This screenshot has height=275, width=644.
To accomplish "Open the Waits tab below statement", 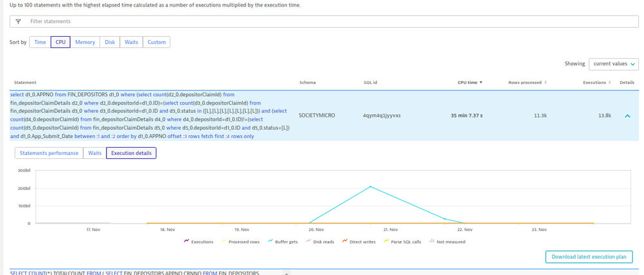I will coord(95,153).
